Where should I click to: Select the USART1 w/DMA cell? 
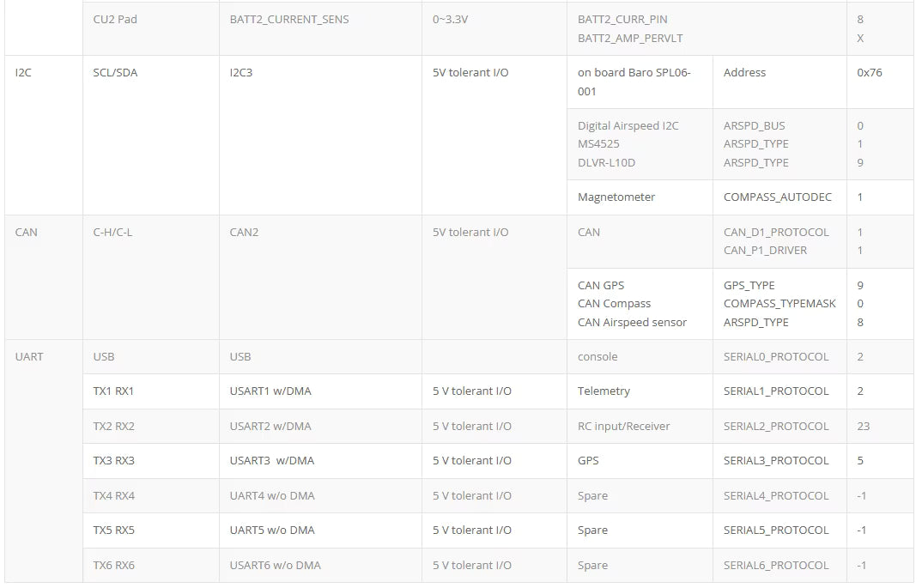(x=320, y=391)
